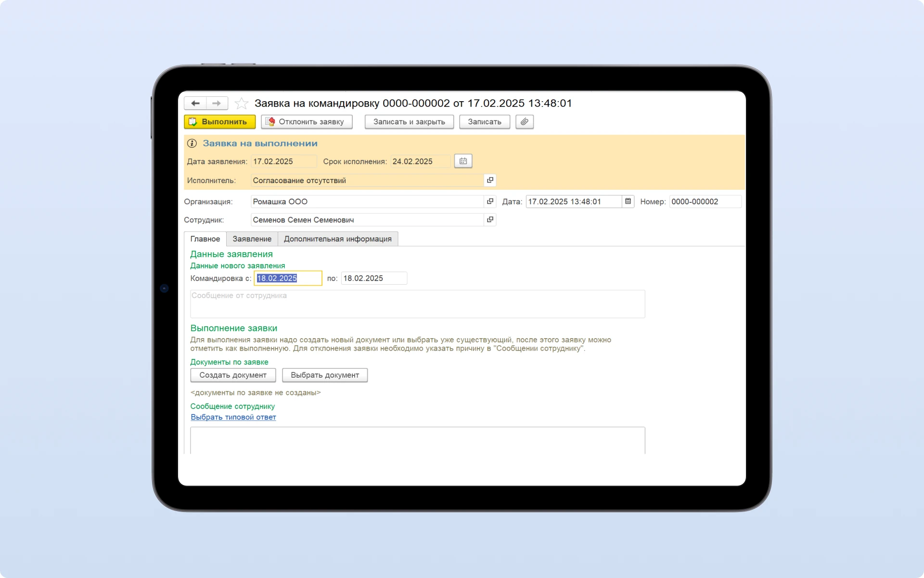Screen dimensions: 924x578
Task: Select the Главное tab
Action: pos(205,239)
